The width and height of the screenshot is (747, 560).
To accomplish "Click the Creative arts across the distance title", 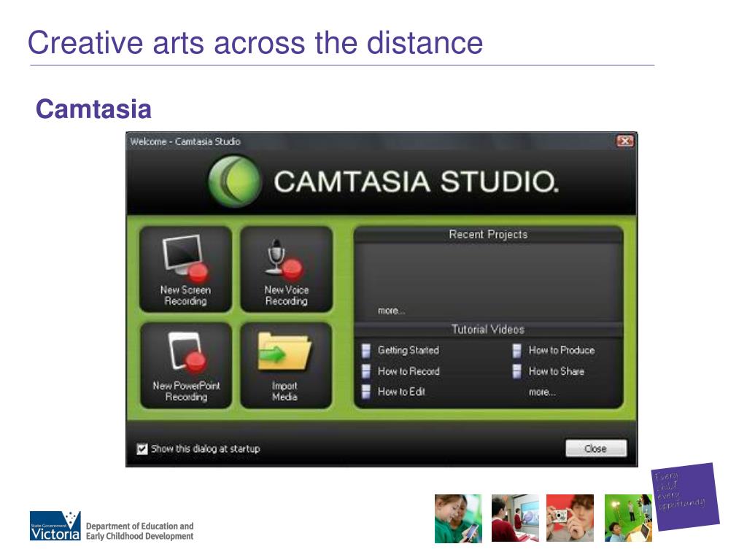I will 255,42.
